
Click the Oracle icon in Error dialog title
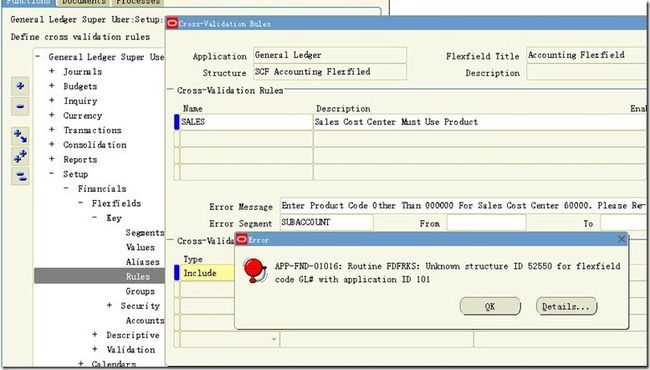pos(242,239)
